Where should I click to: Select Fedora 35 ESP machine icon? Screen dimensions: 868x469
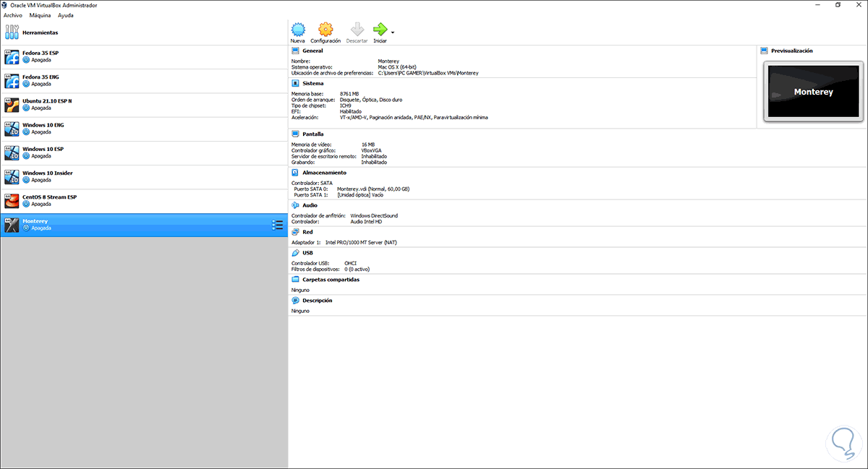click(x=12, y=56)
